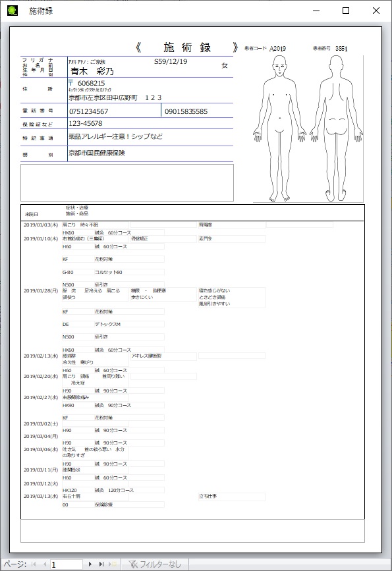Image resolution: width=392 pixels, height=571 pixels.
Task: Go to the previous report page
Action: (44, 564)
